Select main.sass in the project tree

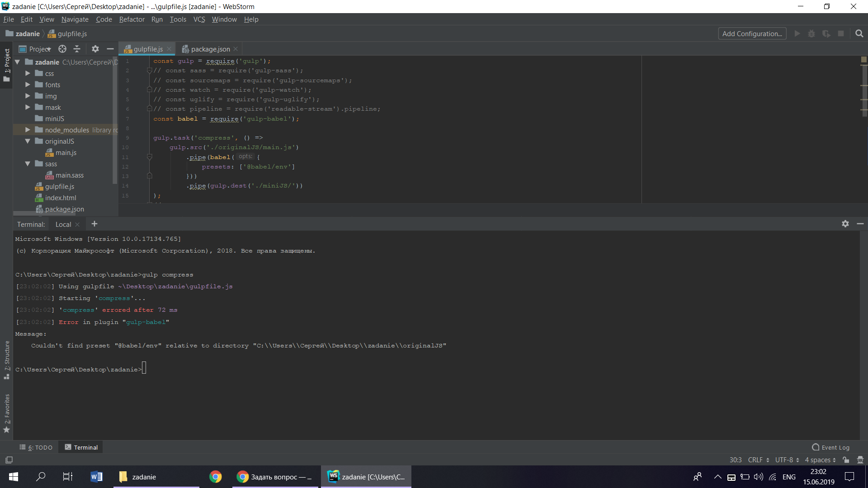(x=65, y=175)
